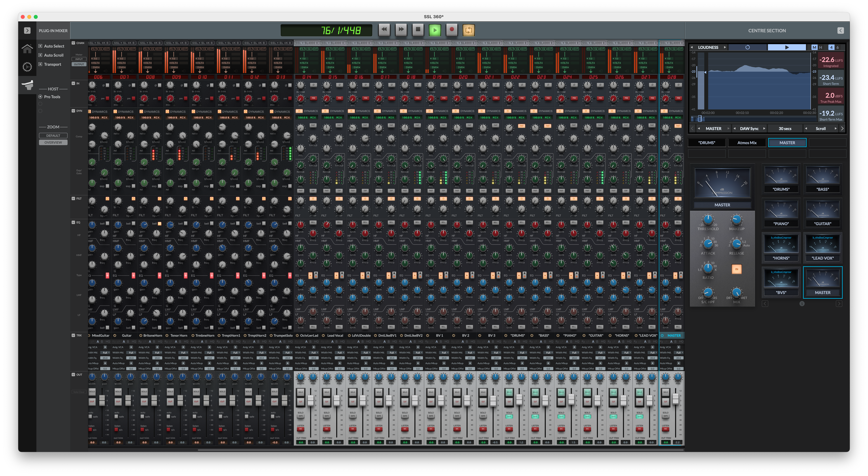Select the *LEAD VOX* bus compressor meter
Viewport: 868px width, 476px height.
(x=823, y=248)
